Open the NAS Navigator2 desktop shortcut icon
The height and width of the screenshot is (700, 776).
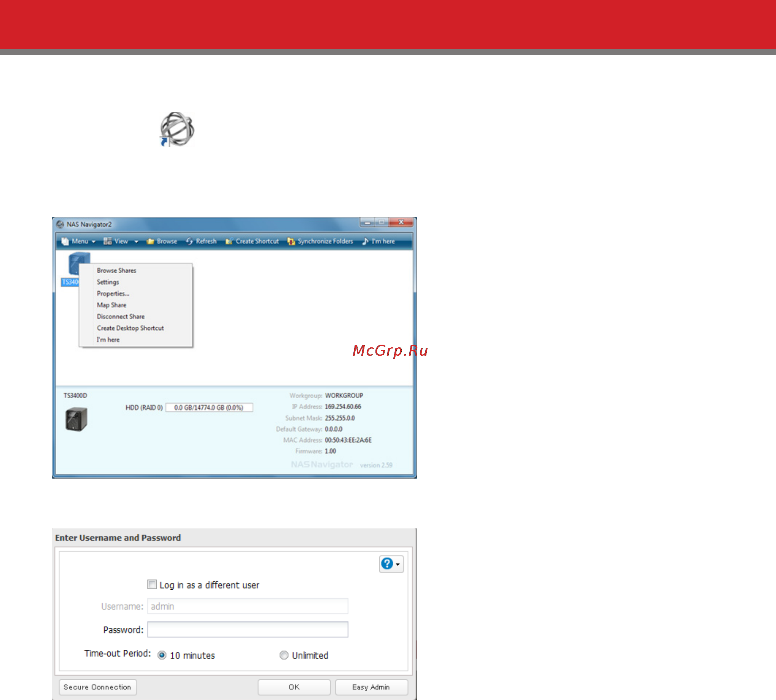coord(177,129)
